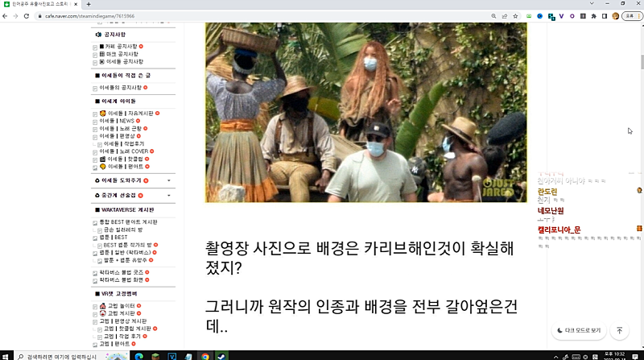
Task: Open the 이세돌 | NEWS board
Action: (x=117, y=121)
